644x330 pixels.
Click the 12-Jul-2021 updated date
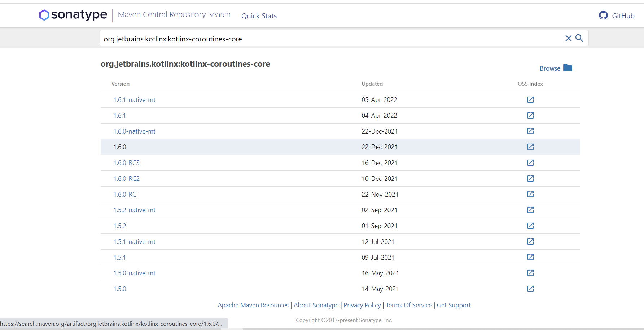pos(378,242)
